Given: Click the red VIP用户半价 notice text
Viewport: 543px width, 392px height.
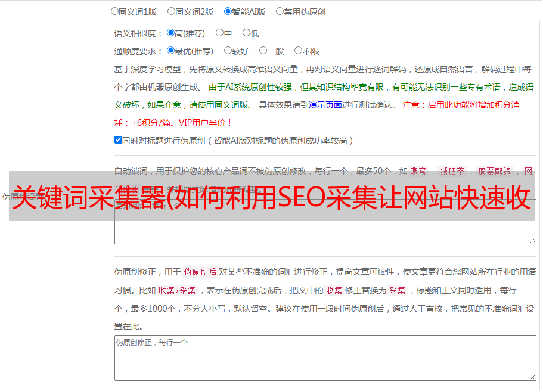Looking at the screenshot, I should (x=205, y=123).
